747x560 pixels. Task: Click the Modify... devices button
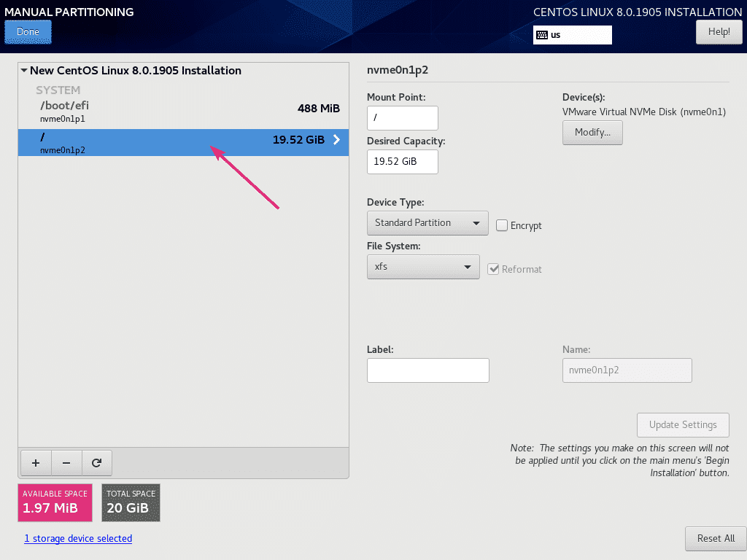[592, 133]
